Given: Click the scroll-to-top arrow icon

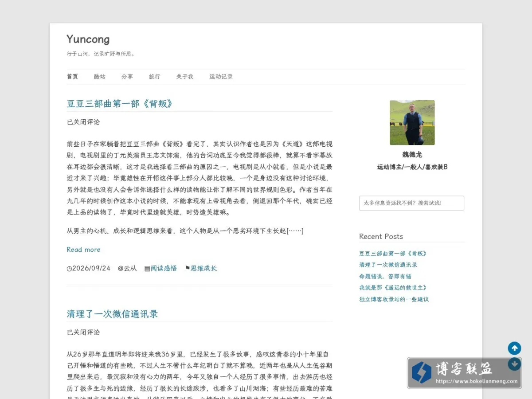Looking at the screenshot, I should pyautogui.click(x=514, y=348).
